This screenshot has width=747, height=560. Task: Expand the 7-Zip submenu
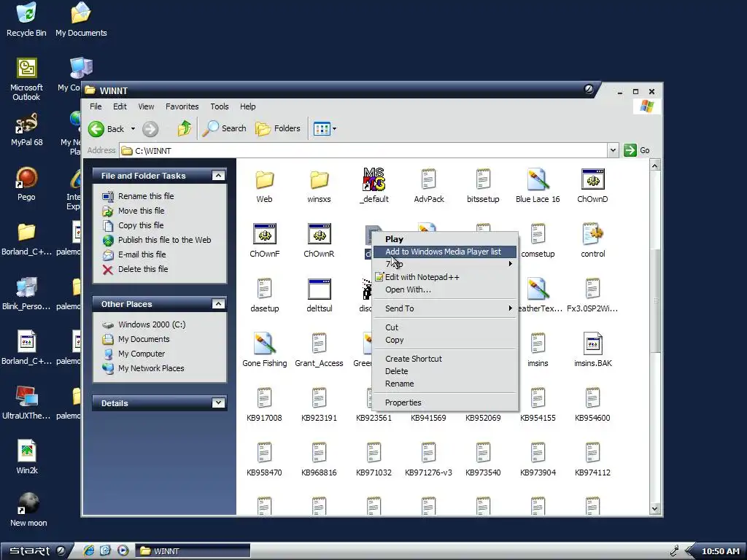(444, 264)
